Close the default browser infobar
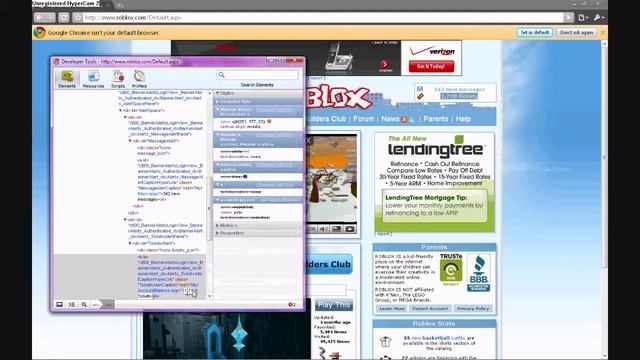Screen dimensions: 640x360 pos(602,32)
